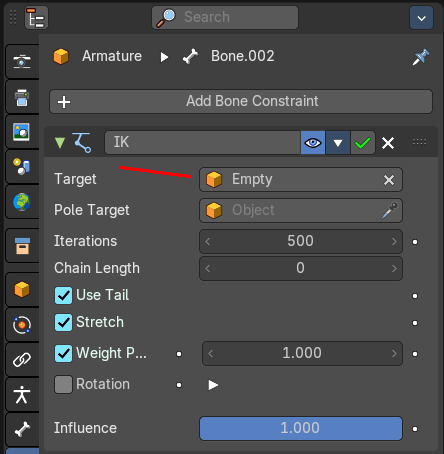Screen dimensions: 444x454
Task: Animate Weight Position value dot
Action: point(415,354)
